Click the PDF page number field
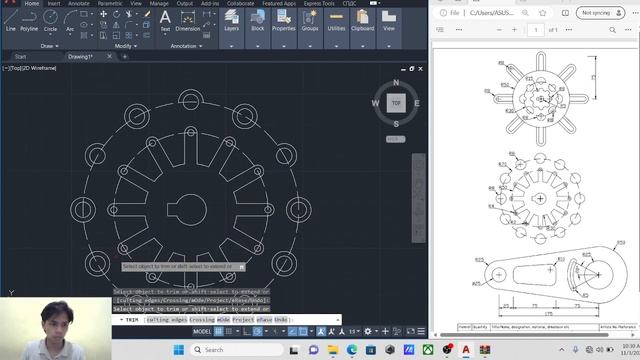The width and height of the screenshot is (640, 360). (x=536, y=30)
